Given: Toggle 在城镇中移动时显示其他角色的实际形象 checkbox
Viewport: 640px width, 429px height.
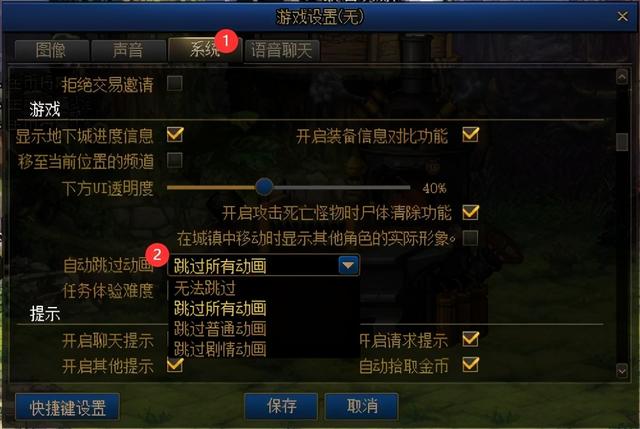Looking at the screenshot, I should 470,238.
